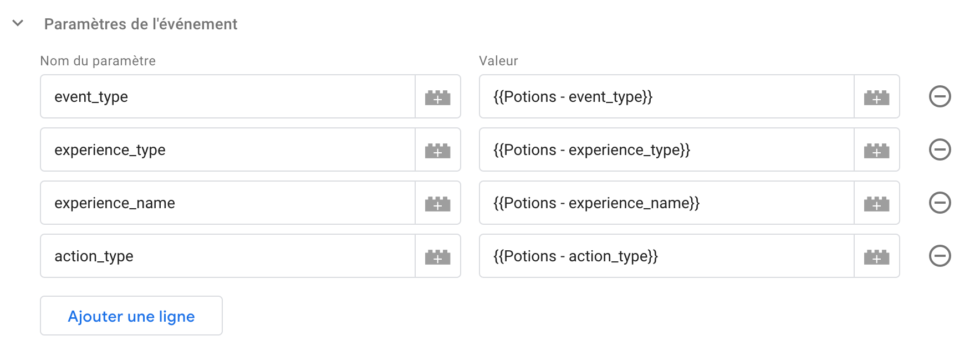Edit the {{Potions - event_type}} value field
Screen dimensions: 980x351
[x=667, y=97]
